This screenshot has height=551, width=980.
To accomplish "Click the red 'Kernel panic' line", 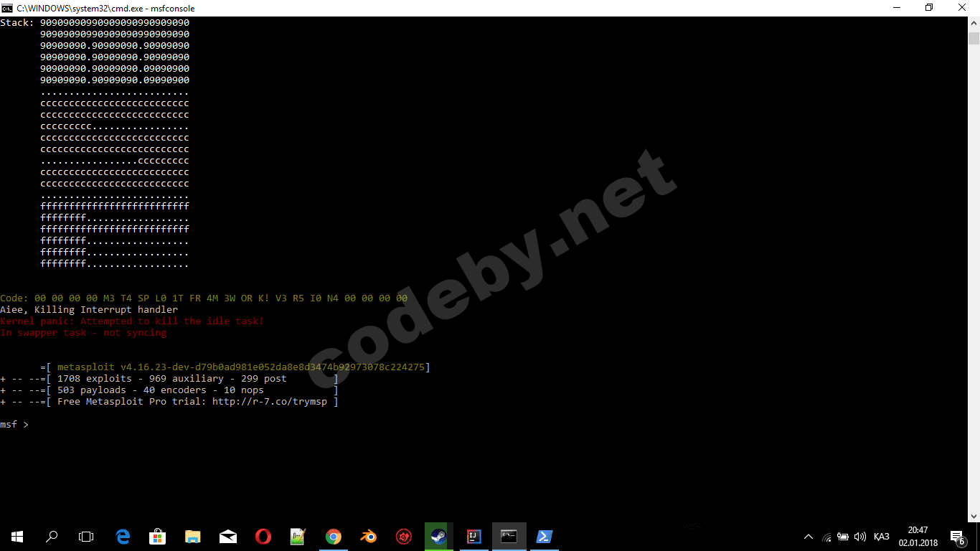I will tap(132, 321).
